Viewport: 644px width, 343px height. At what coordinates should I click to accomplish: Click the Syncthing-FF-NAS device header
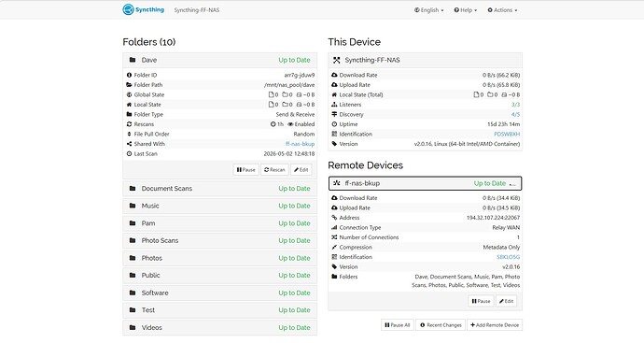coord(425,60)
